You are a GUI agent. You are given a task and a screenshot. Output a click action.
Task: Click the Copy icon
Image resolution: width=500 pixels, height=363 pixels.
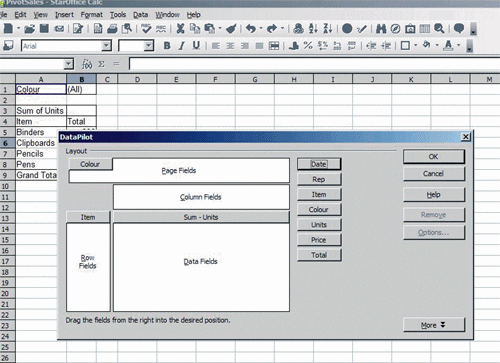coord(195,29)
